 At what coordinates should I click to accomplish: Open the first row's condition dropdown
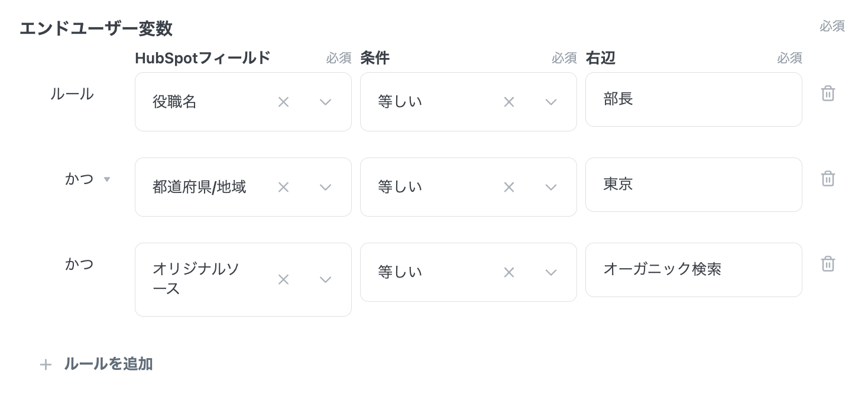coord(550,102)
